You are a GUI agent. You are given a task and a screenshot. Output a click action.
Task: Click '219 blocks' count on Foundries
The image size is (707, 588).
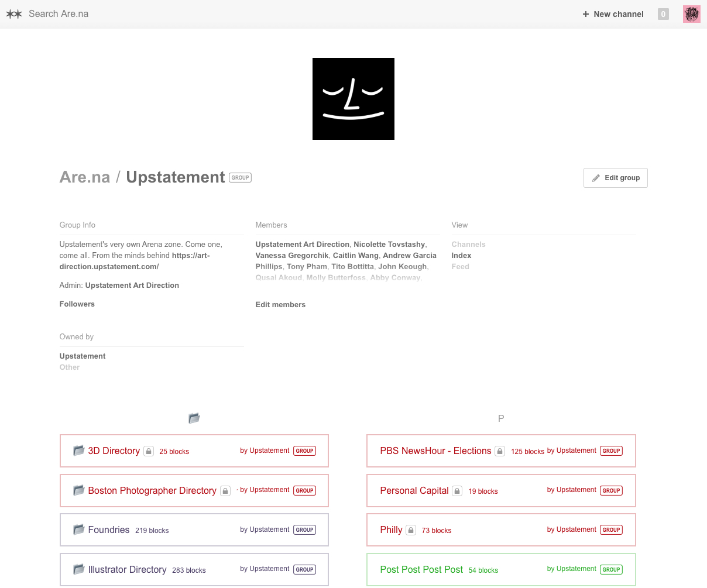152,531
